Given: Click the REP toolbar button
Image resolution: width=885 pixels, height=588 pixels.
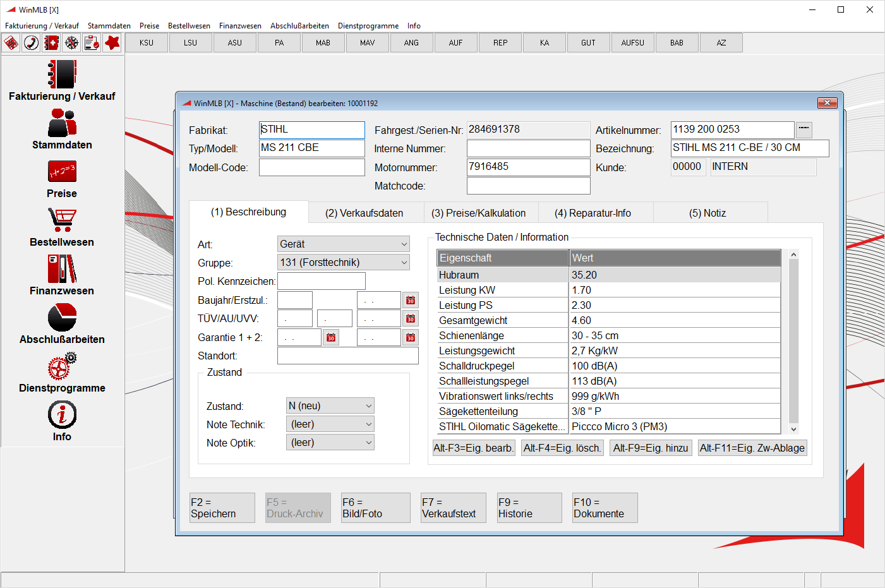Looking at the screenshot, I should click(500, 43).
